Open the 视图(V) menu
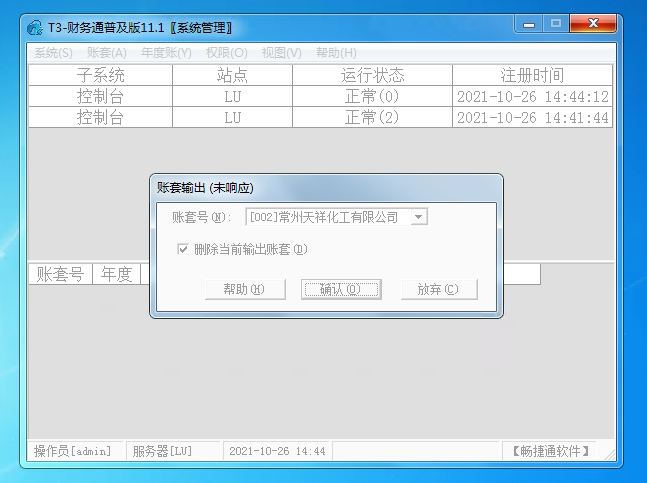 pos(282,53)
